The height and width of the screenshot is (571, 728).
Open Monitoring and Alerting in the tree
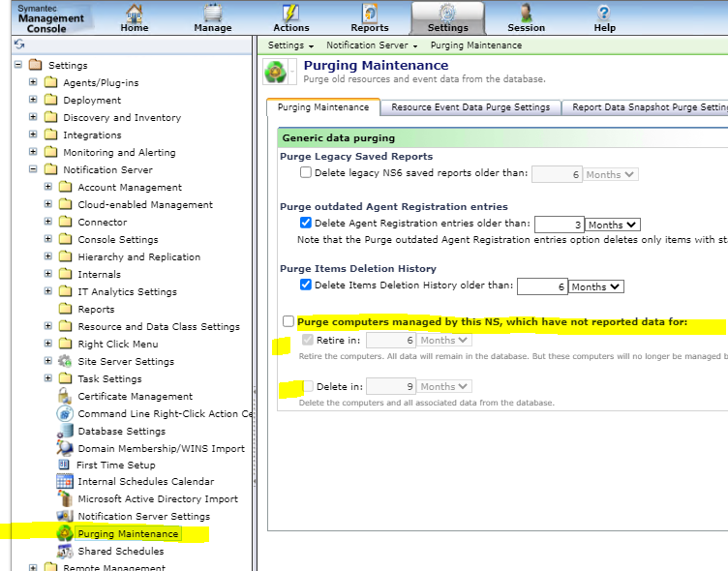click(119, 152)
